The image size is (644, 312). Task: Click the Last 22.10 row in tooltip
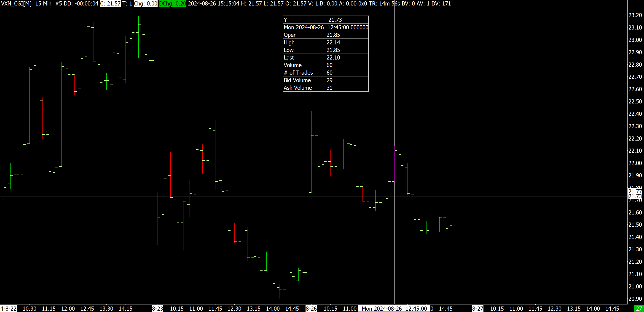pos(325,57)
